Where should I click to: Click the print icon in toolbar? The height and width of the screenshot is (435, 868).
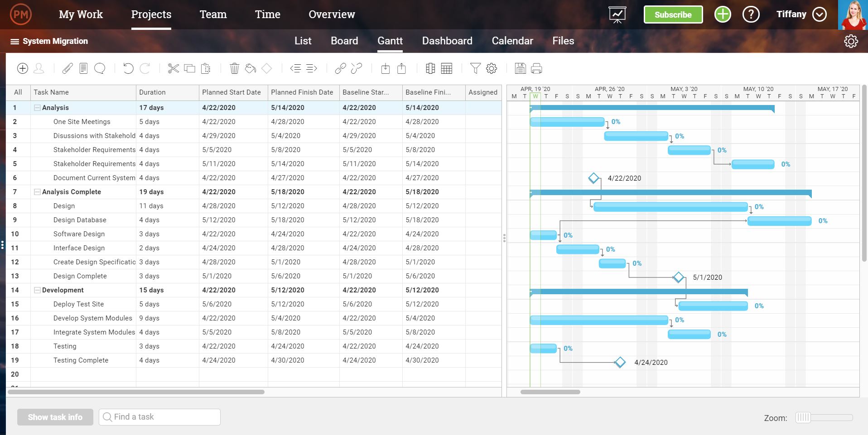pos(536,68)
